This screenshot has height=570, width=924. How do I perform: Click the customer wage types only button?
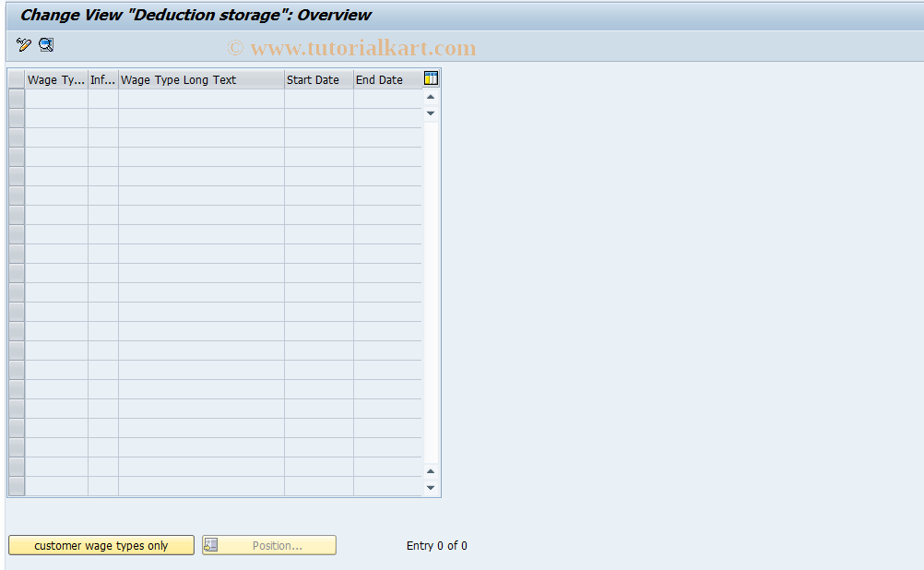point(101,545)
